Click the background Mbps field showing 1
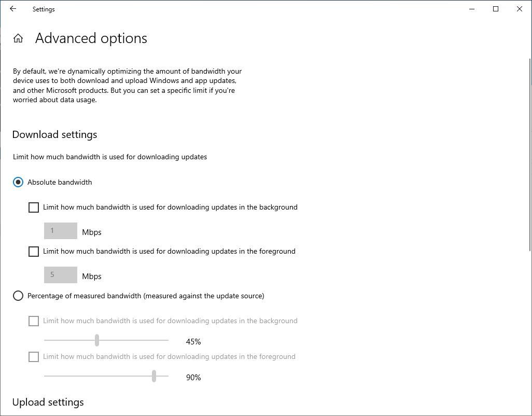The image size is (532, 416). (x=60, y=231)
